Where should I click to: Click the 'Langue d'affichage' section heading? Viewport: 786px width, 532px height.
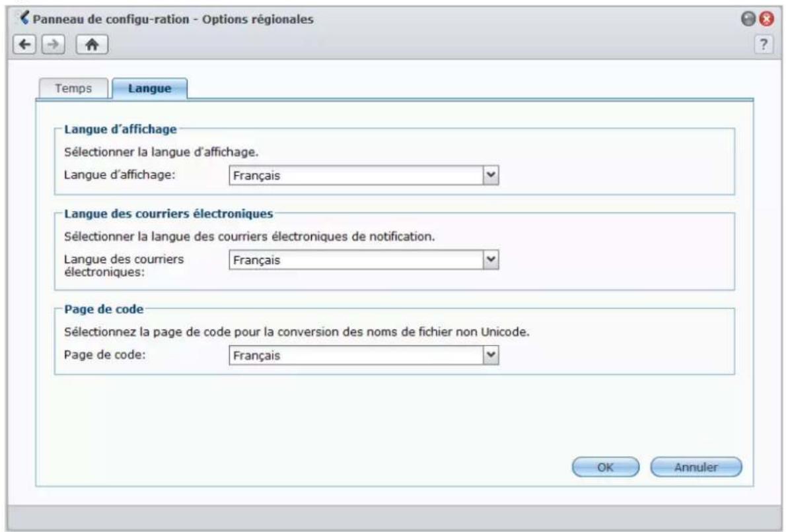tap(120, 129)
